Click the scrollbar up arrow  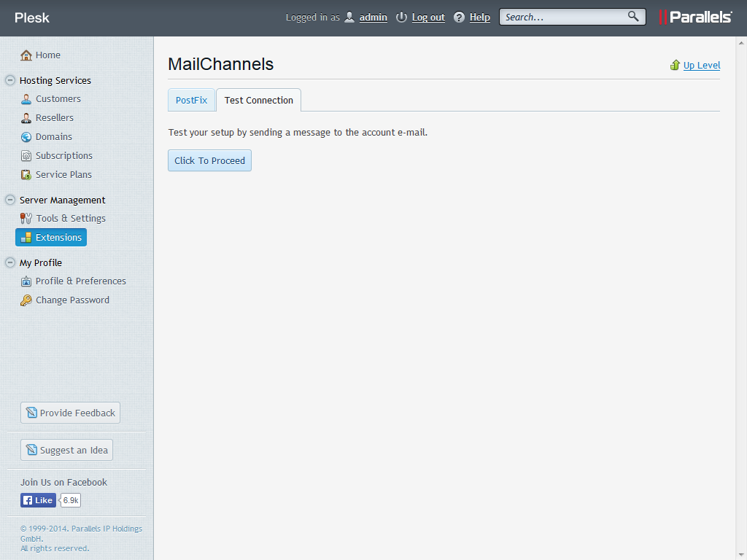click(741, 43)
